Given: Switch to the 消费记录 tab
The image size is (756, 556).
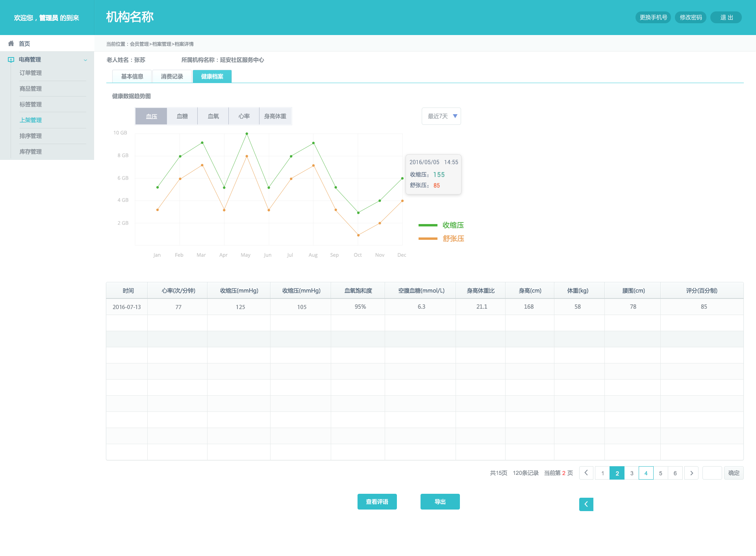Looking at the screenshot, I should click(172, 76).
